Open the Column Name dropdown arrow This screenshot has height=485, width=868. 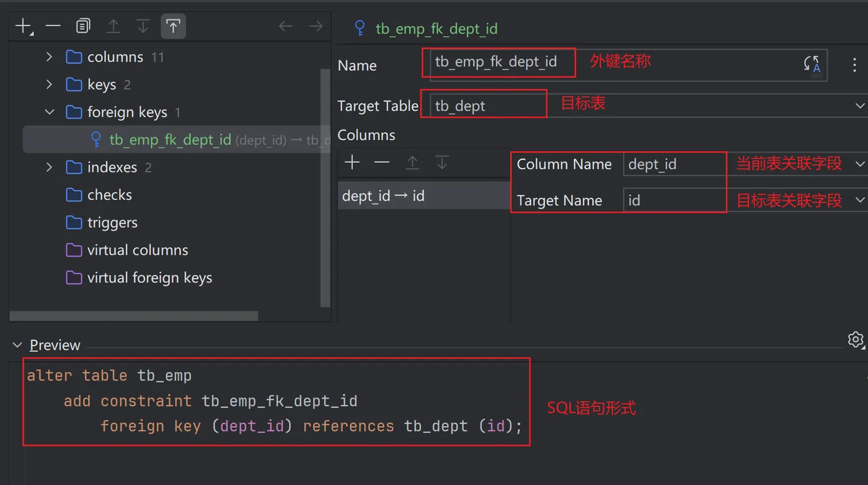pyautogui.click(x=860, y=164)
